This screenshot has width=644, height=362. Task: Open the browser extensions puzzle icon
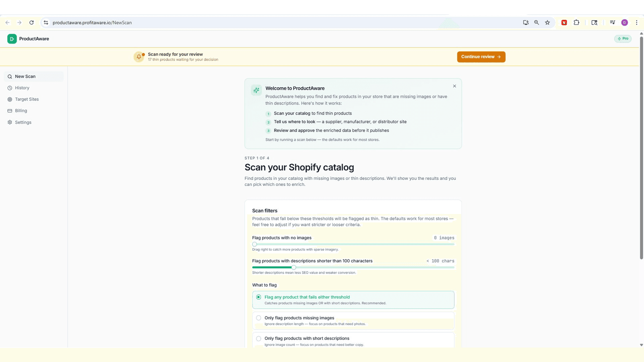(x=576, y=23)
